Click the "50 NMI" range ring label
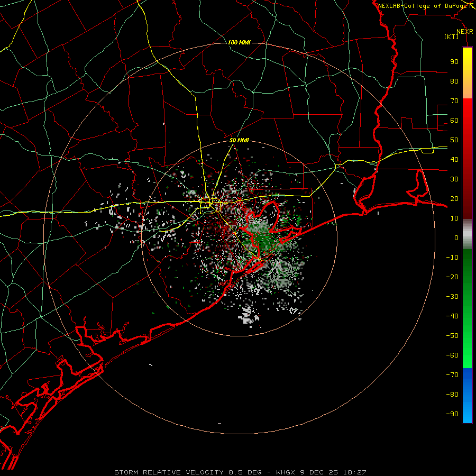Image resolution: width=476 pixels, height=476 pixels. 239,140
